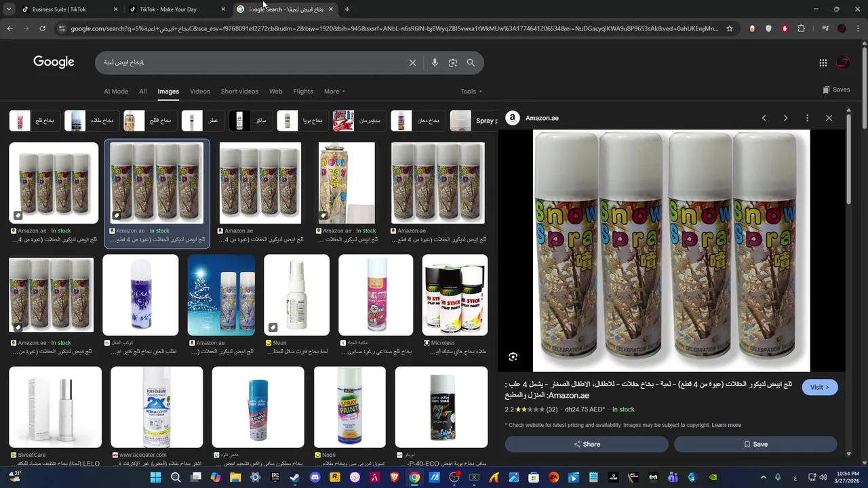
Task: Search inside the previewed image with Lens
Action: [513, 357]
